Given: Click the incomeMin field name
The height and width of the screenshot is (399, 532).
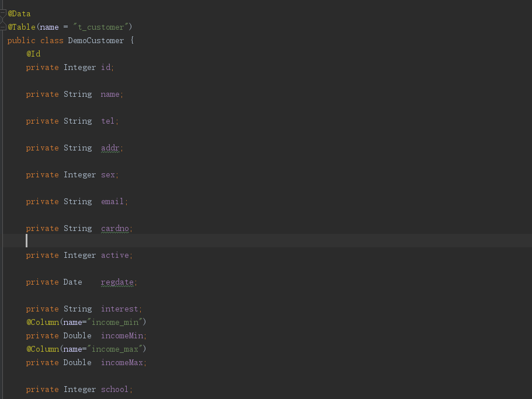Looking at the screenshot, I should pos(122,336).
